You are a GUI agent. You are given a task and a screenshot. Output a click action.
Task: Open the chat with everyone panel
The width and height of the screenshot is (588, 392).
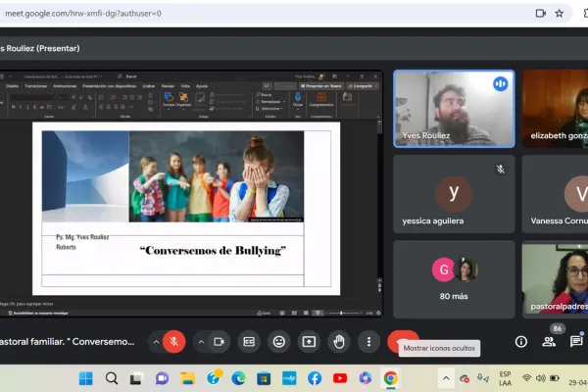(x=576, y=341)
